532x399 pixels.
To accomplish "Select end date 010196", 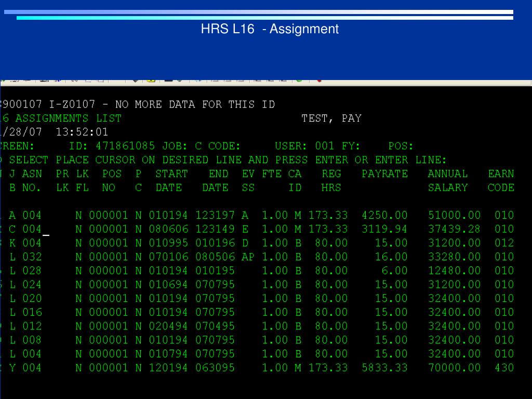I will pyautogui.click(x=215, y=243).
